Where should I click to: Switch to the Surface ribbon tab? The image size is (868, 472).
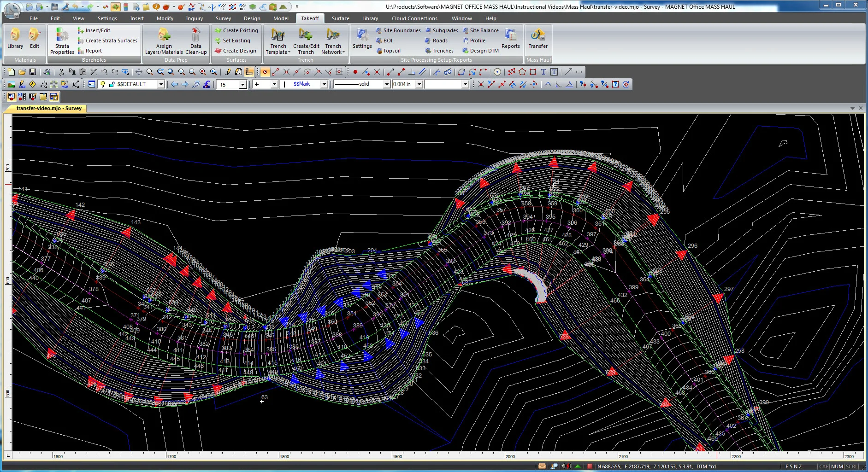[340, 18]
